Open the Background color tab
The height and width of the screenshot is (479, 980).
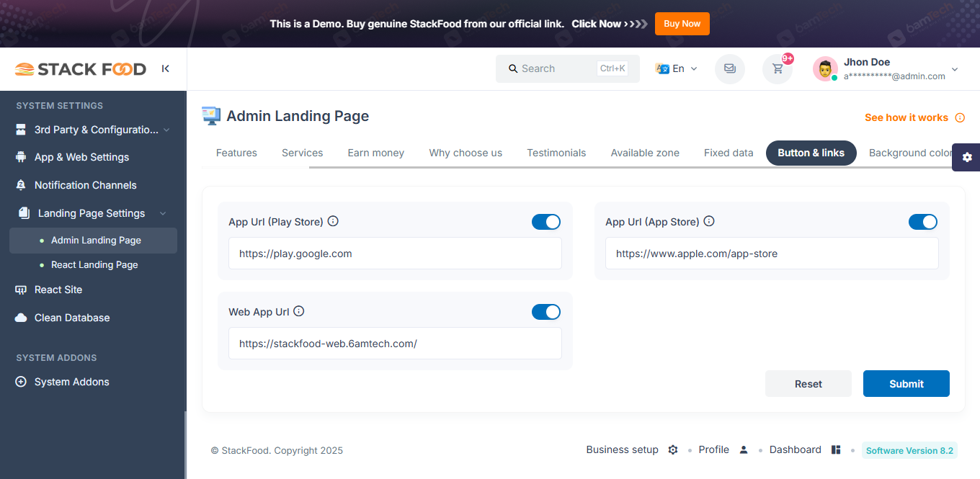click(x=912, y=153)
